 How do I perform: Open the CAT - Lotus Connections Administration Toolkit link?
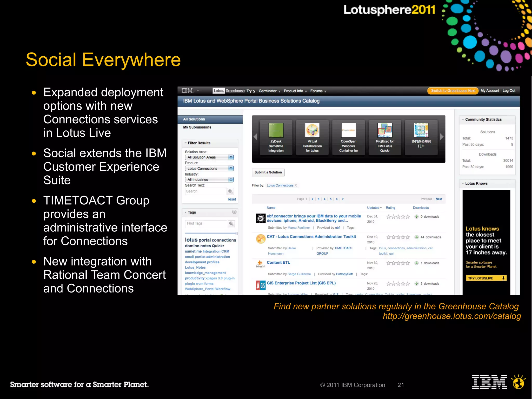coord(311,237)
